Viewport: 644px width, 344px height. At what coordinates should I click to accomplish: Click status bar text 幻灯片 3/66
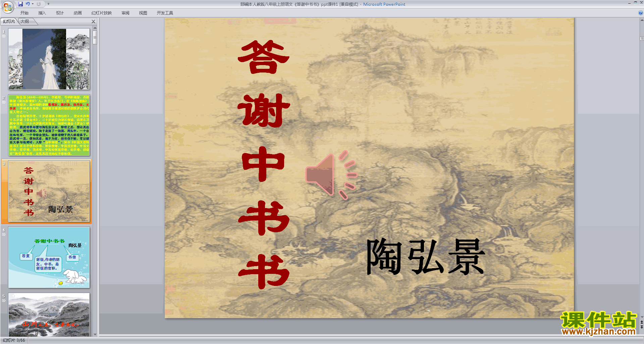[x=14, y=340]
